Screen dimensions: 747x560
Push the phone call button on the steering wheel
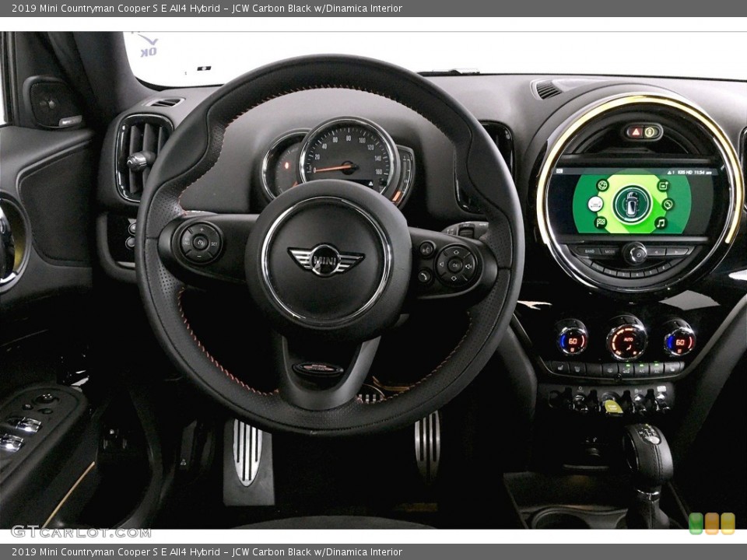pos(424,275)
